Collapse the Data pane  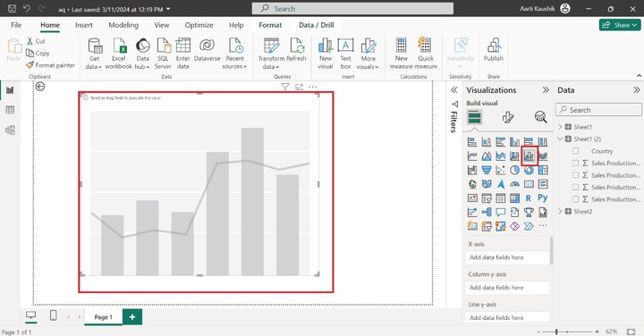tap(637, 90)
